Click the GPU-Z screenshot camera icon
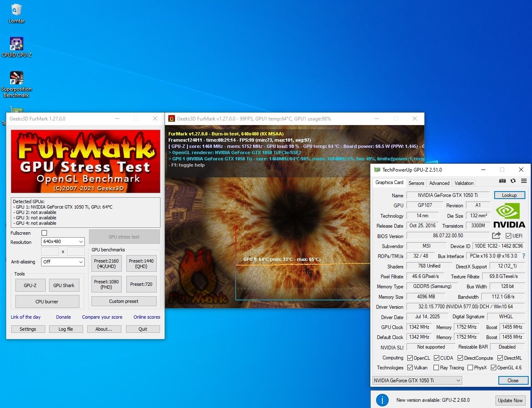Image resolution: width=532 pixels, height=408 pixels. (502, 181)
